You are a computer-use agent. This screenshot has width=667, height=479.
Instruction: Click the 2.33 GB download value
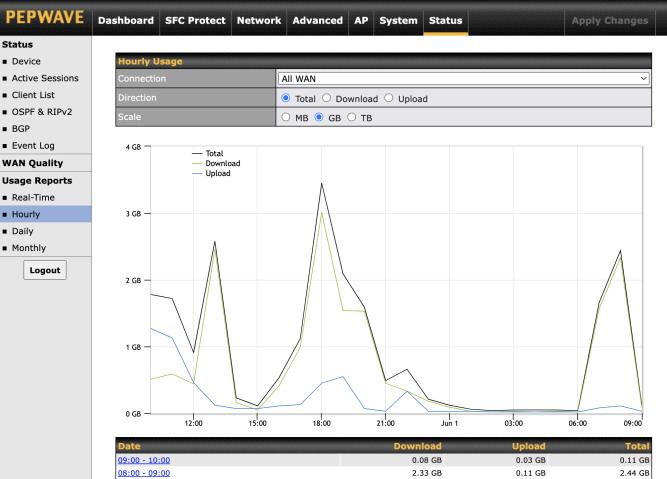tap(427, 473)
